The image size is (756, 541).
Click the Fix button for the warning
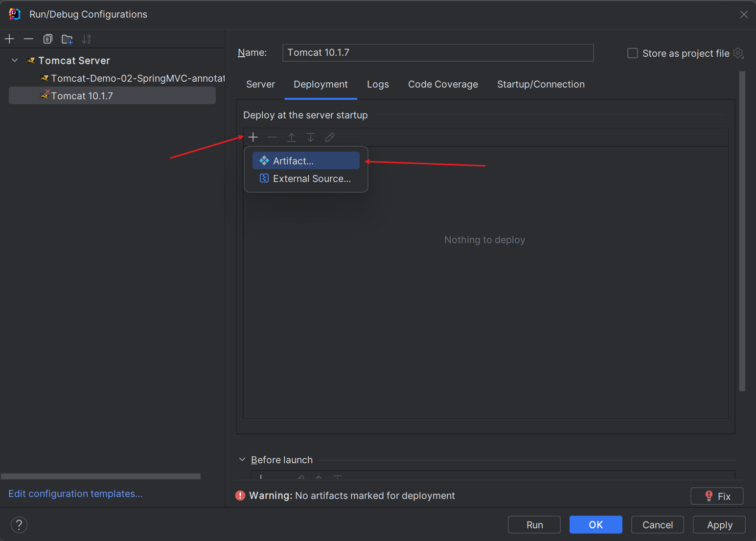[717, 496]
